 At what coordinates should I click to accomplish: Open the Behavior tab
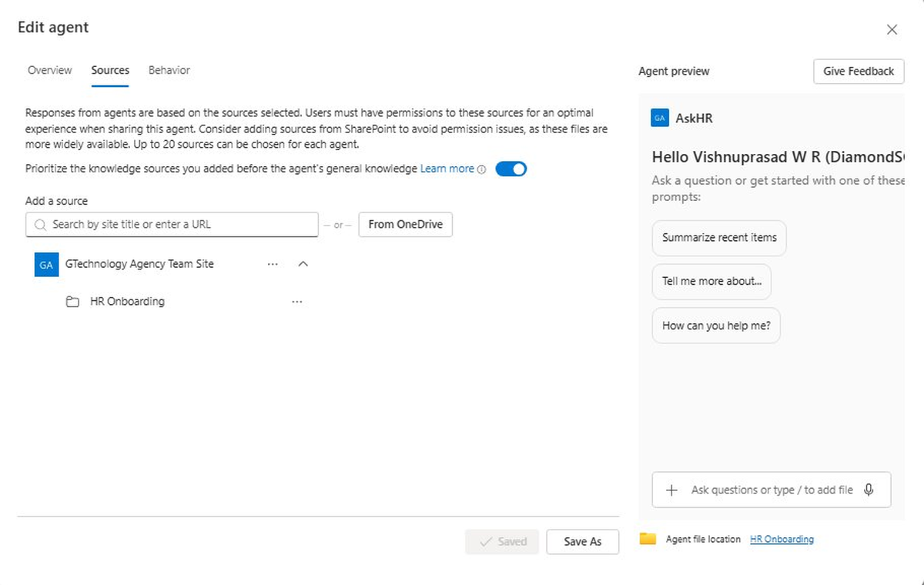169,70
